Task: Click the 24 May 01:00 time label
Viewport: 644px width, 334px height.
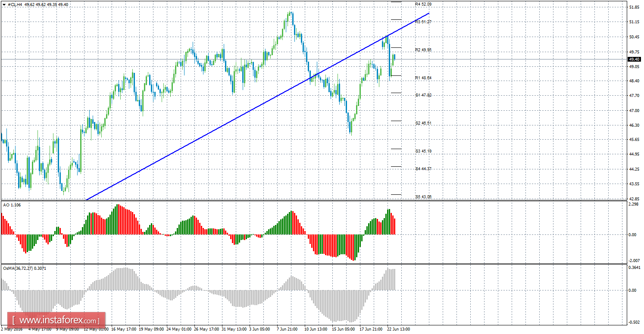Action: click(x=179, y=330)
